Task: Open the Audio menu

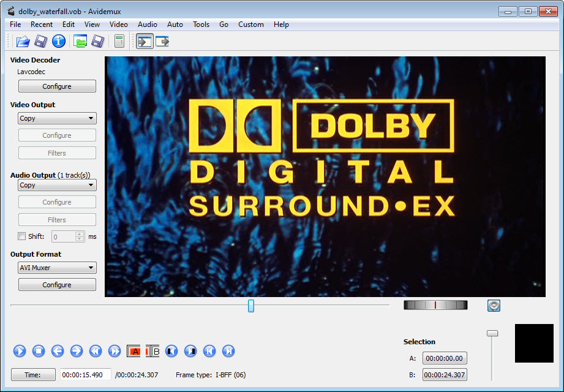Action: [x=148, y=24]
